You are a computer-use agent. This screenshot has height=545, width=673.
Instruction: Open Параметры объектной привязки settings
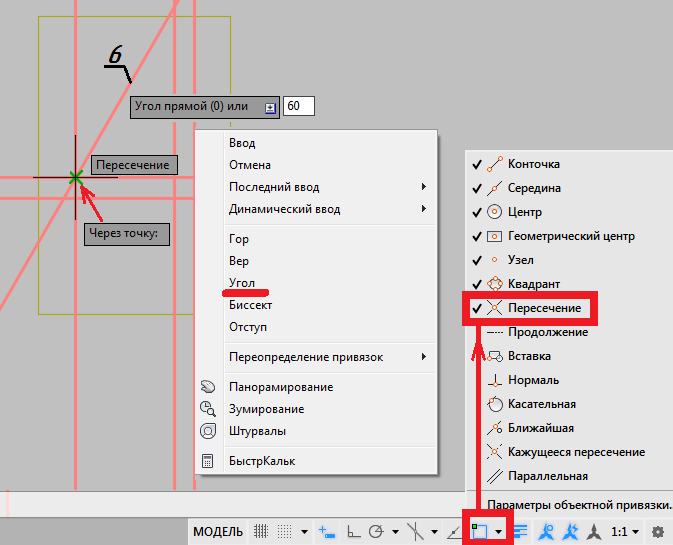(x=579, y=505)
